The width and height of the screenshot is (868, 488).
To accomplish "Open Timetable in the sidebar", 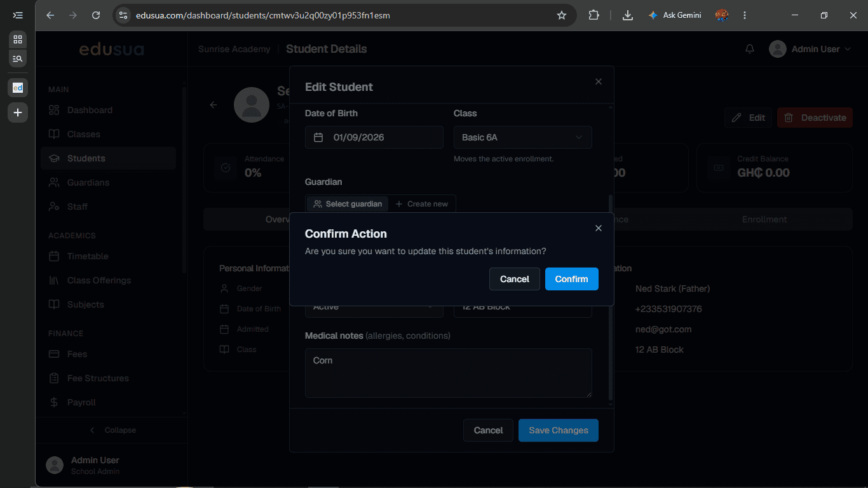I will (108, 256).
